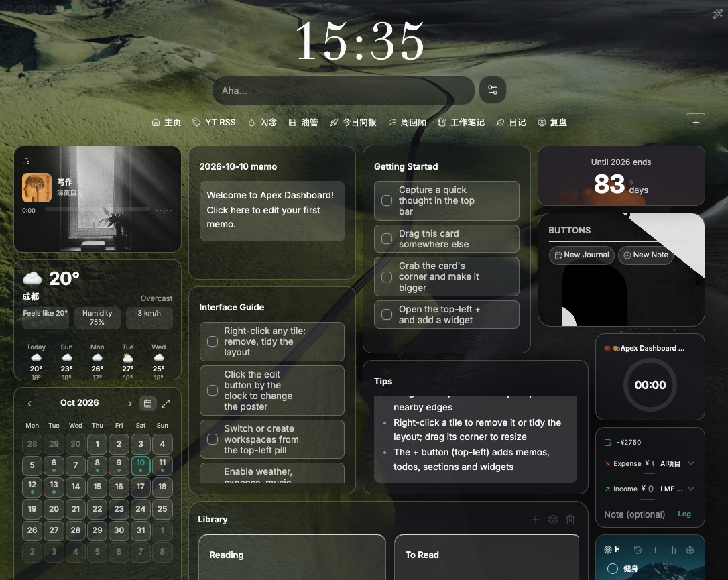Click the green Income arrow icon
Image resolution: width=728 pixels, height=580 pixels.
(x=608, y=489)
